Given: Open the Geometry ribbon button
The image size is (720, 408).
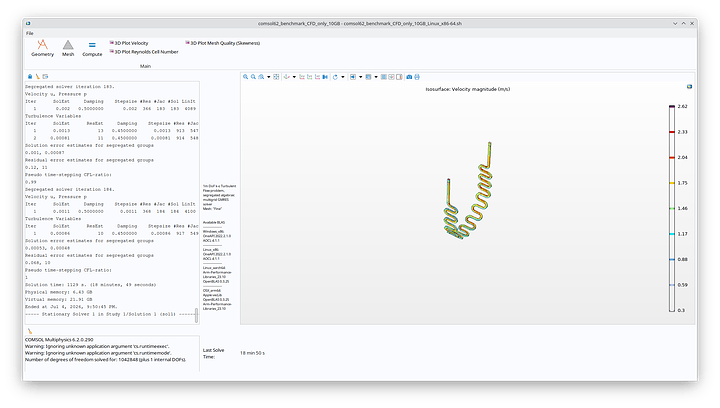Looking at the screenshot, I should (x=42, y=48).
